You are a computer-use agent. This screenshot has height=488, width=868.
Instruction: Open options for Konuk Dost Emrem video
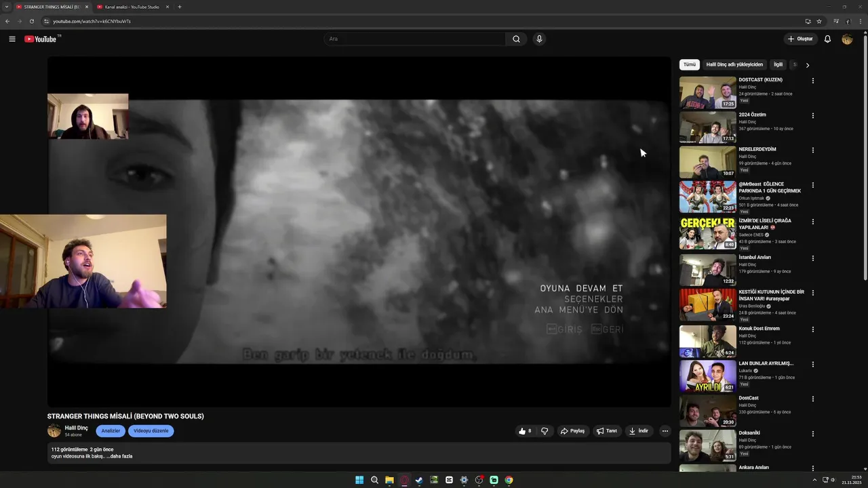click(812, 329)
